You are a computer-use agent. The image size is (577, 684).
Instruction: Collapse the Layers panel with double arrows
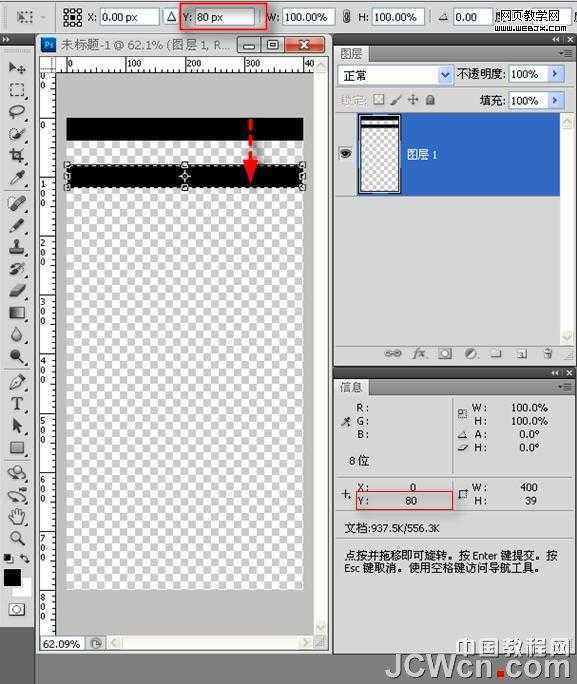click(555, 39)
